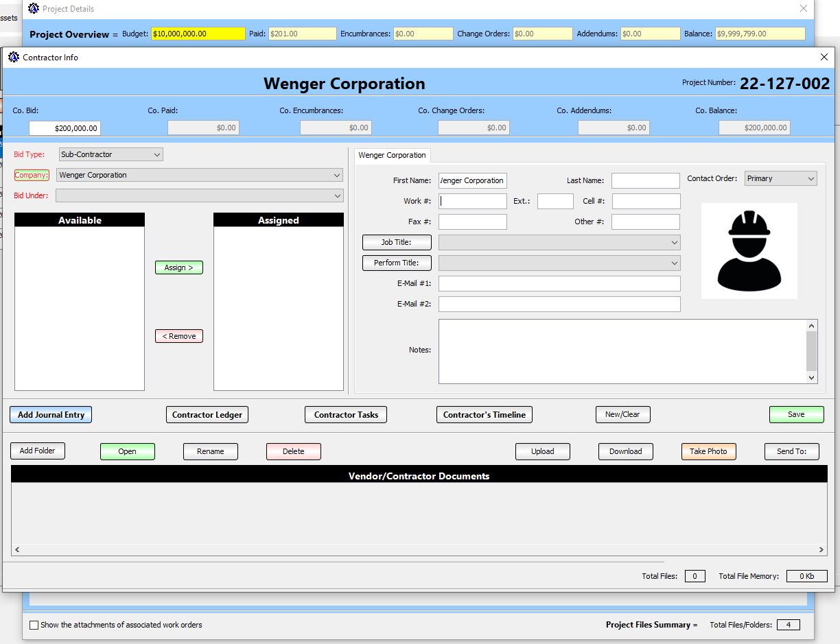Click the contractor hard hat photo placeholder
840x644 pixels.
click(749, 251)
